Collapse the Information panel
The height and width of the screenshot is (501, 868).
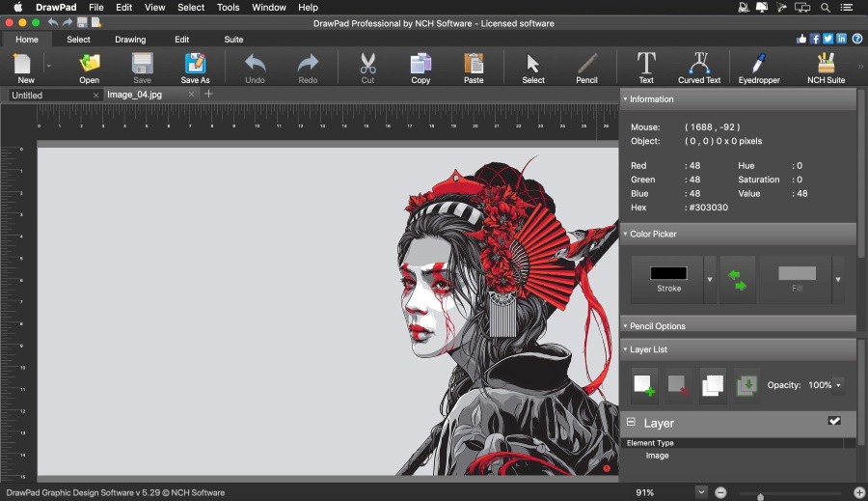[x=626, y=99]
